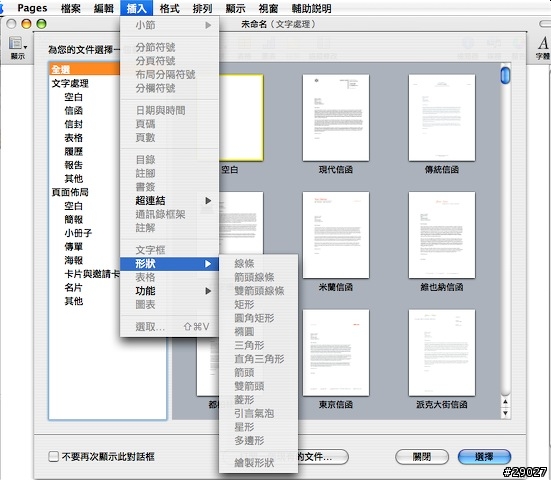Open the 編輯 menu
Screen dimensions: 551x480
tap(103, 8)
